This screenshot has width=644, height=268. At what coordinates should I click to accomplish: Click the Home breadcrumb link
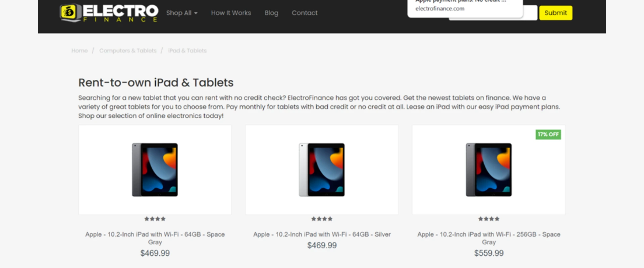(x=79, y=51)
